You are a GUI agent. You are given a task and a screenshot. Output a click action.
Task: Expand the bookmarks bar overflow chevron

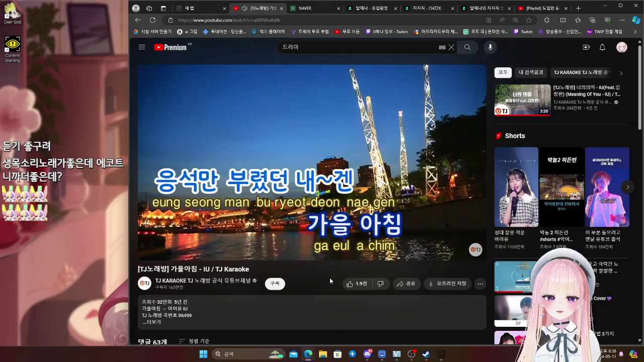pyautogui.click(x=635, y=32)
